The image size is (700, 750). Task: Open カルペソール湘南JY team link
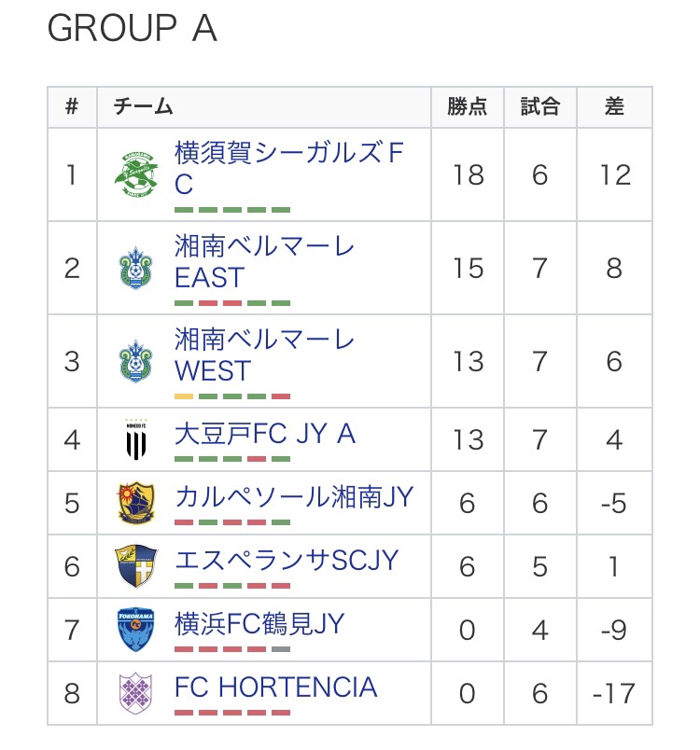point(294,497)
